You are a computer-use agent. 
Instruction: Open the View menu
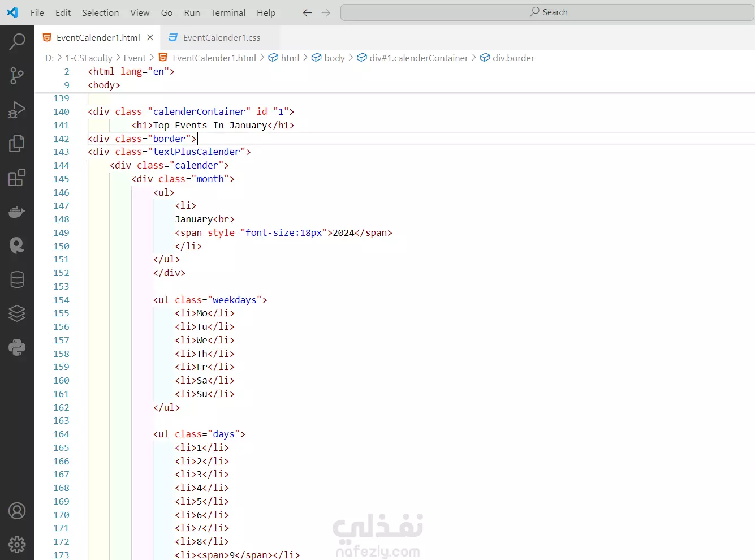click(140, 12)
